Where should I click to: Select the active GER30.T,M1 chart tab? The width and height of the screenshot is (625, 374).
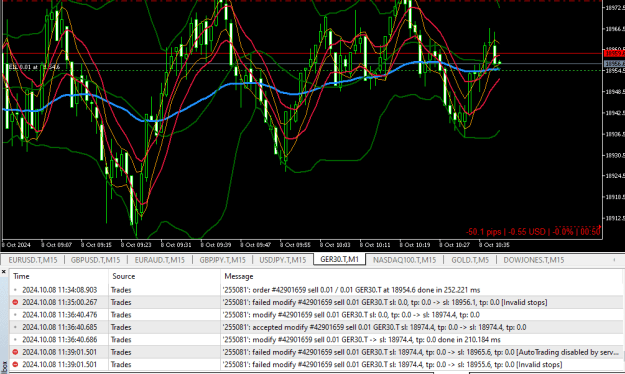[340, 259]
